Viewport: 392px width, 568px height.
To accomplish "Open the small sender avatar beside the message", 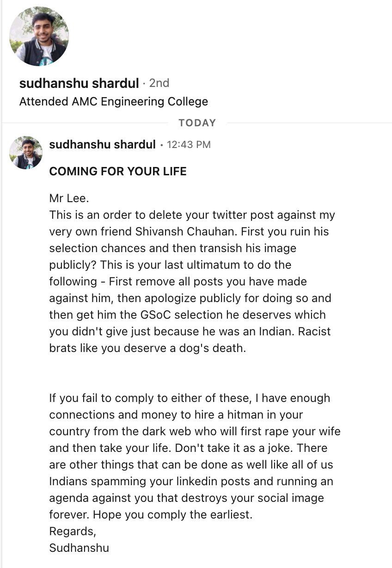I will coord(26,153).
